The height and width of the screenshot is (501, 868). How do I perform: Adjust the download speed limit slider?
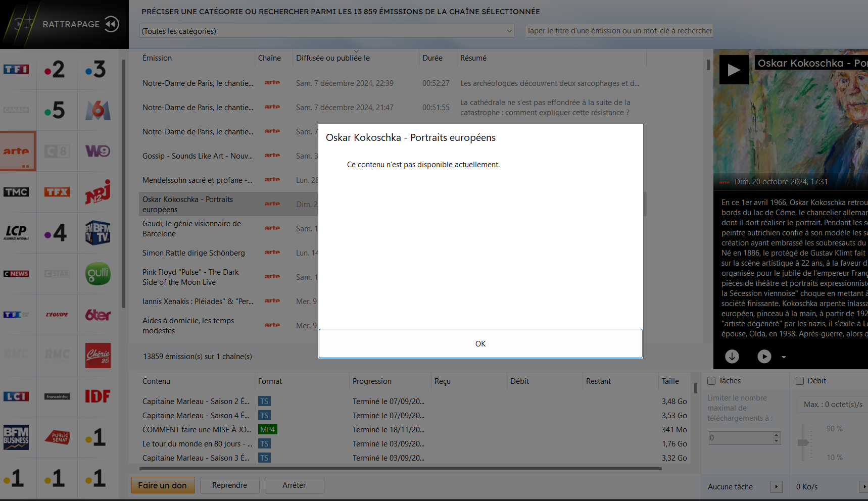(803, 442)
